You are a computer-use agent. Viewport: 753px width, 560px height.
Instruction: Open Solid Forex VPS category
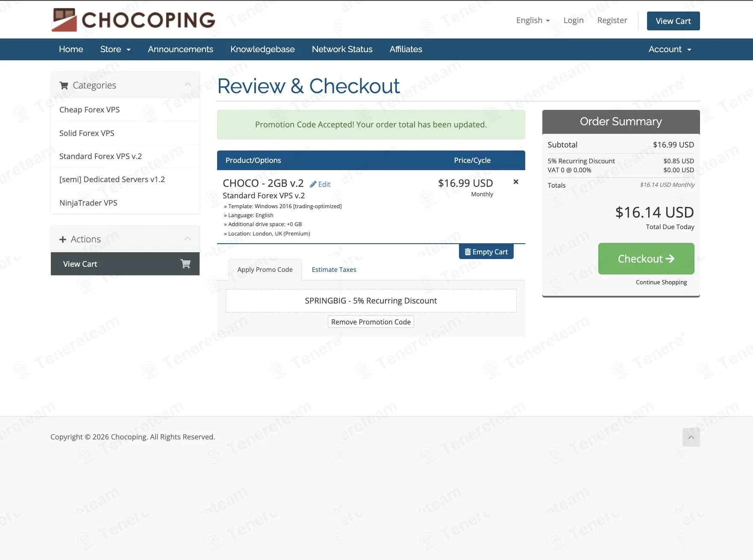coord(125,133)
